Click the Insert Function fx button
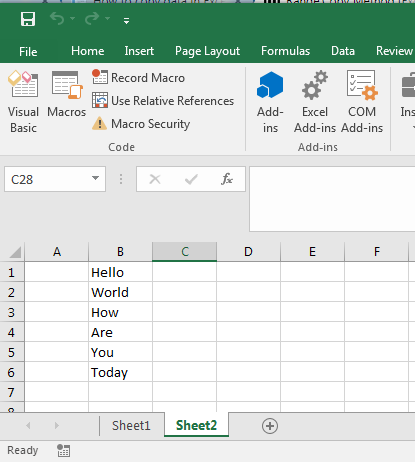 (227, 179)
